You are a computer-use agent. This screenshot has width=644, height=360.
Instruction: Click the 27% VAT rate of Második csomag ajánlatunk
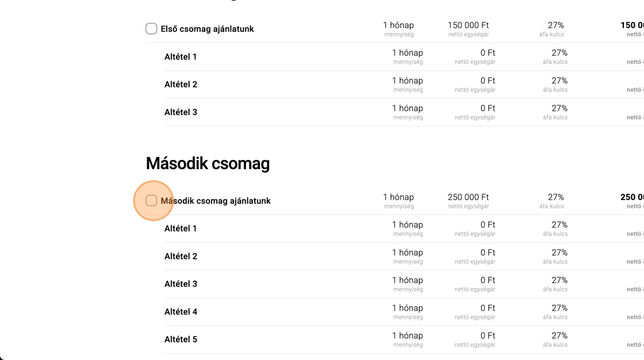555,197
